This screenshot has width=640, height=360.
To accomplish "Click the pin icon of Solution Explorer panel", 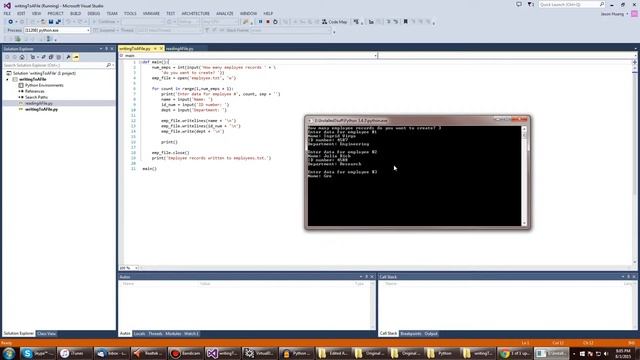I will click(107, 49).
